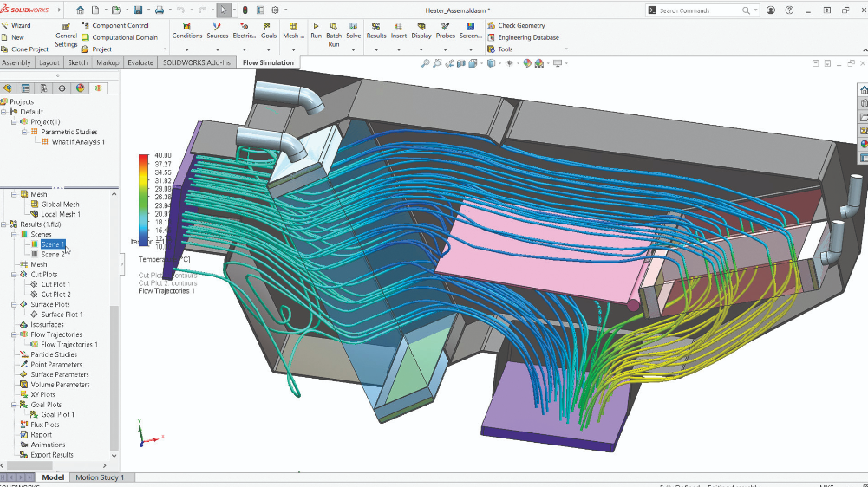Select Particle Studies item

[x=54, y=354]
